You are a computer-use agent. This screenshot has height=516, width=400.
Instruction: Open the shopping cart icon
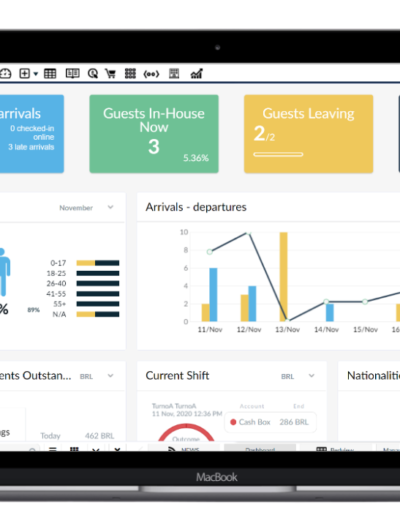[110, 74]
